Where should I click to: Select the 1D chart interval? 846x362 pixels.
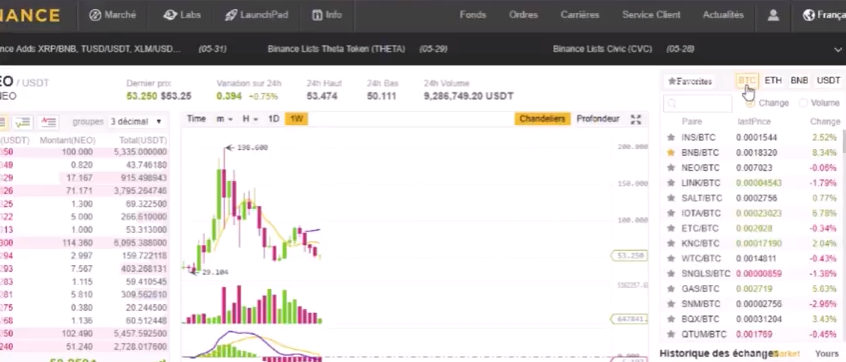[x=274, y=119]
